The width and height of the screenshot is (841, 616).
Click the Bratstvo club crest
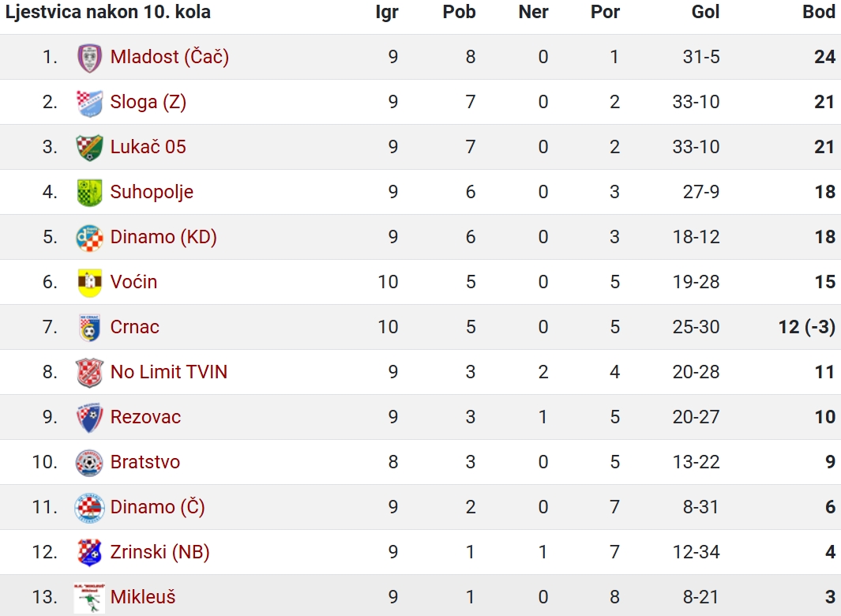(89, 463)
